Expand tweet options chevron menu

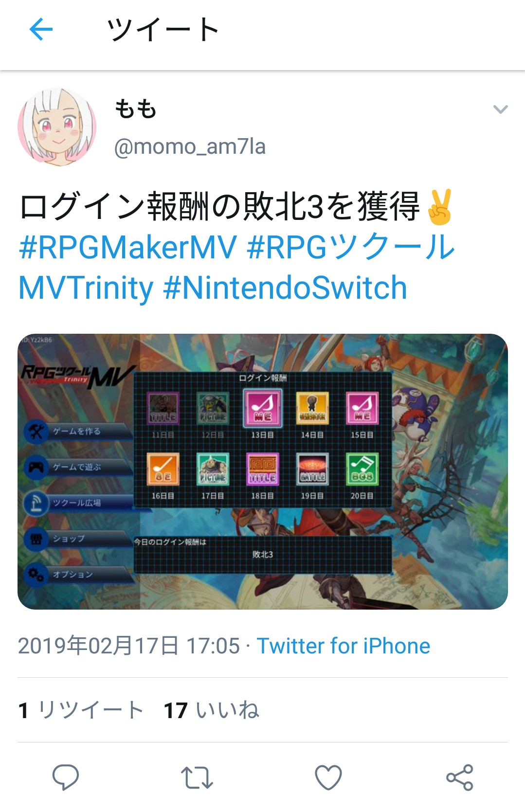click(501, 109)
